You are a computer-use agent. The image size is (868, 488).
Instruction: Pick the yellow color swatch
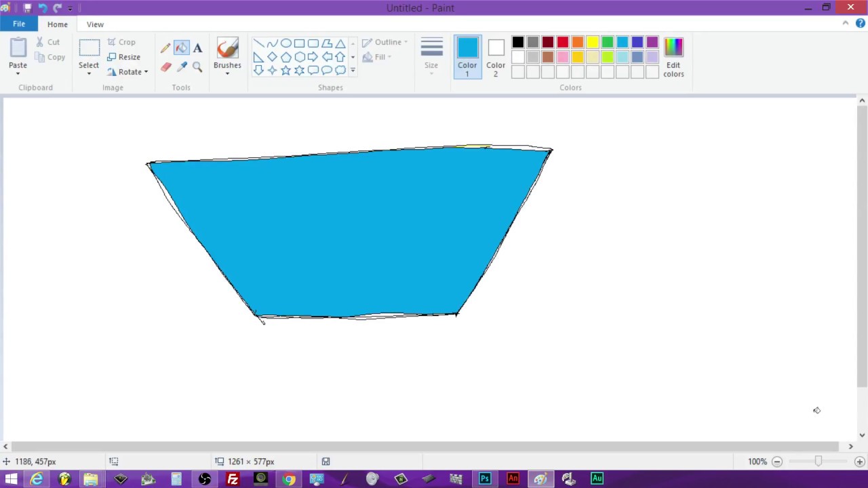[592, 42]
